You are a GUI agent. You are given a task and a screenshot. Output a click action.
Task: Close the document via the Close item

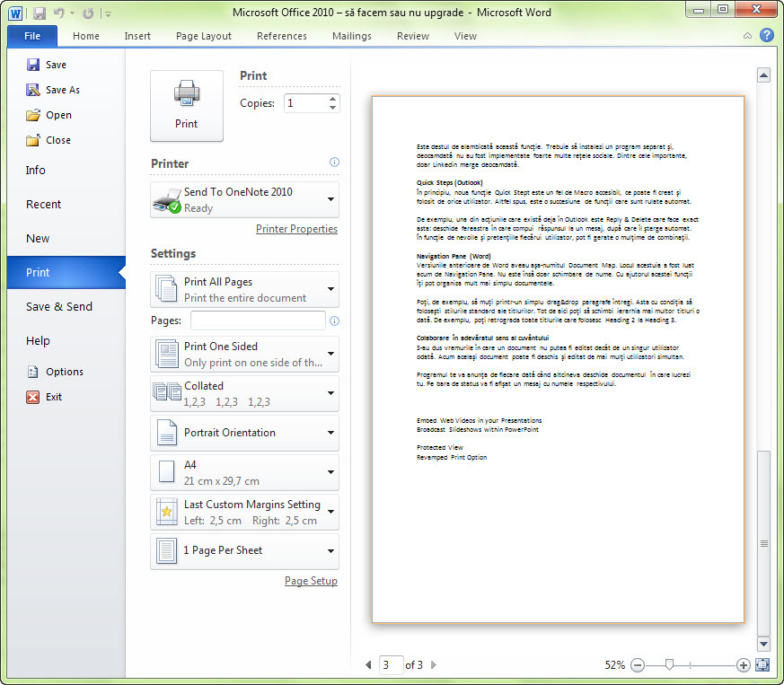click(48, 140)
